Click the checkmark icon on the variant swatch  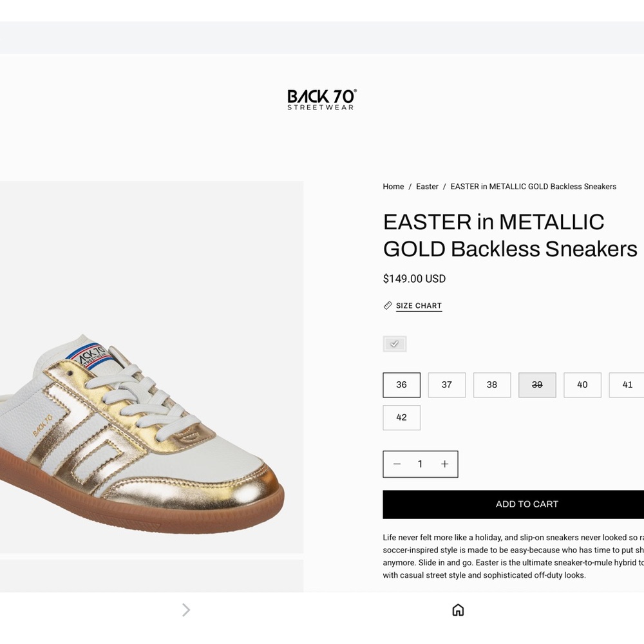point(394,343)
